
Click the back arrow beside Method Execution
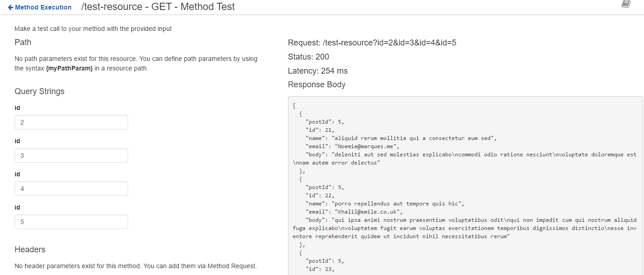click(x=10, y=7)
